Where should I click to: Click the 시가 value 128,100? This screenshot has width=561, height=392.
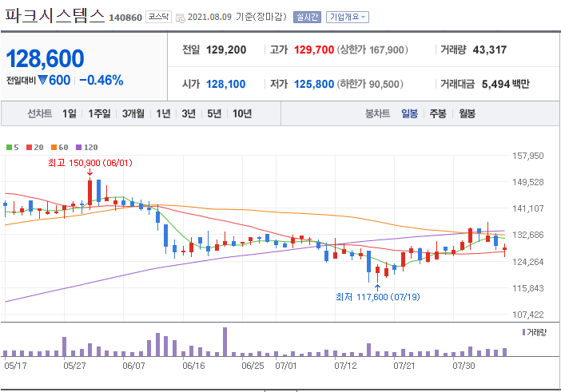tap(226, 84)
